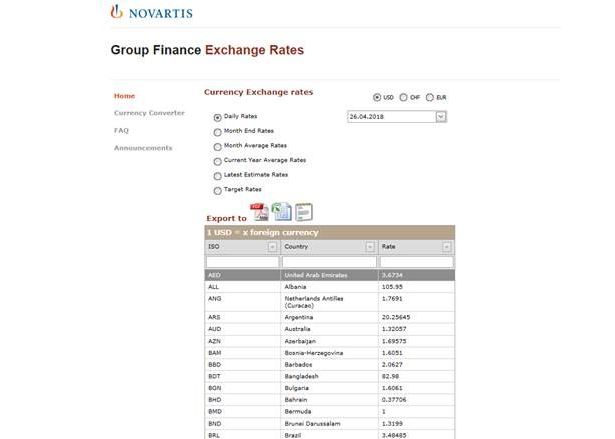615x439 pixels.
Task: Select the EUR base currency radio
Action: [x=430, y=97]
